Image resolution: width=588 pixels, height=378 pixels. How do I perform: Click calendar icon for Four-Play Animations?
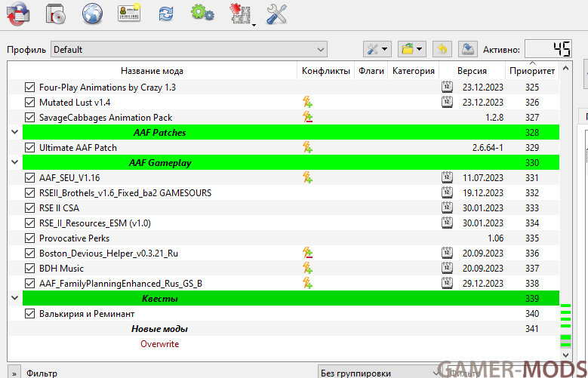(447, 87)
